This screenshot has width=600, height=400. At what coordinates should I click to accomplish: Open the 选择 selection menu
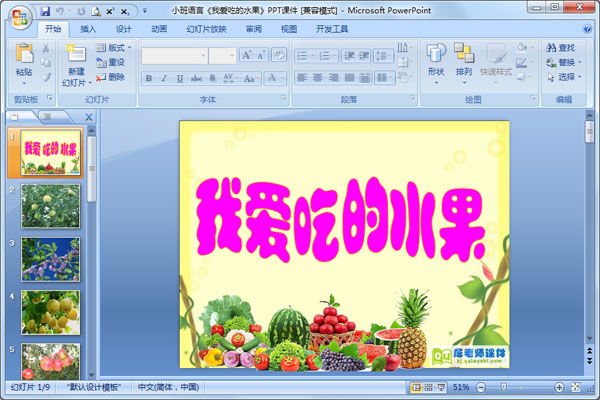(564, 77)
